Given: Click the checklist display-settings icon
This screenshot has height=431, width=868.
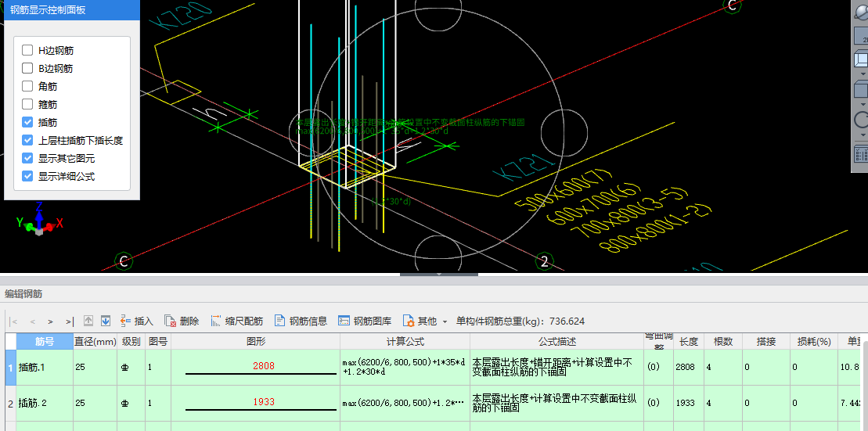Looking at the screenshot, I should [862, 154].
